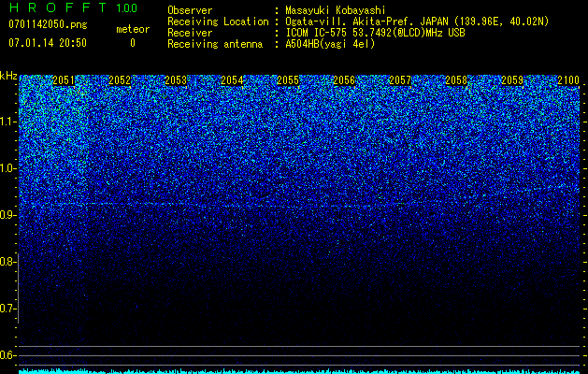
Task: Click the 0.6 kHz axis label
Action: [x=7, y=355]
